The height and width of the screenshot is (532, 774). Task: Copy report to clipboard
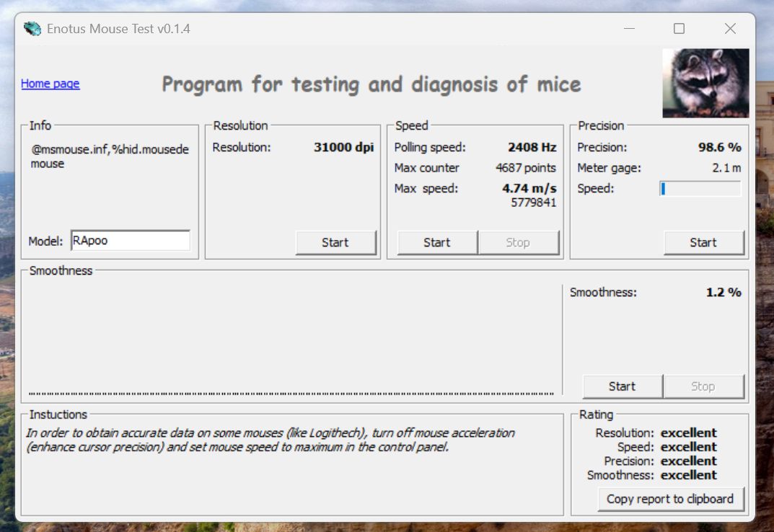click(670, 499)
